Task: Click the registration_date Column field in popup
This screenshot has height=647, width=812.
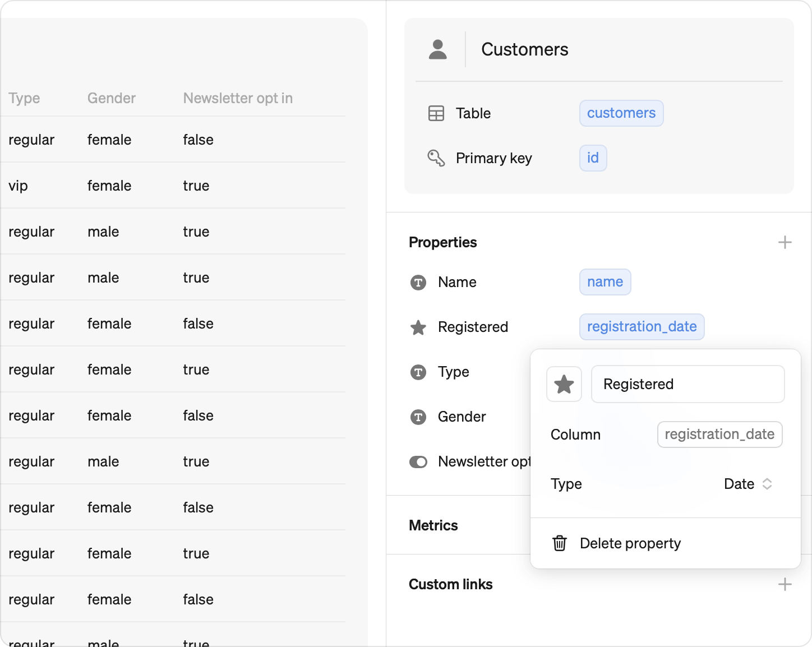Action: tap(719, 435)
